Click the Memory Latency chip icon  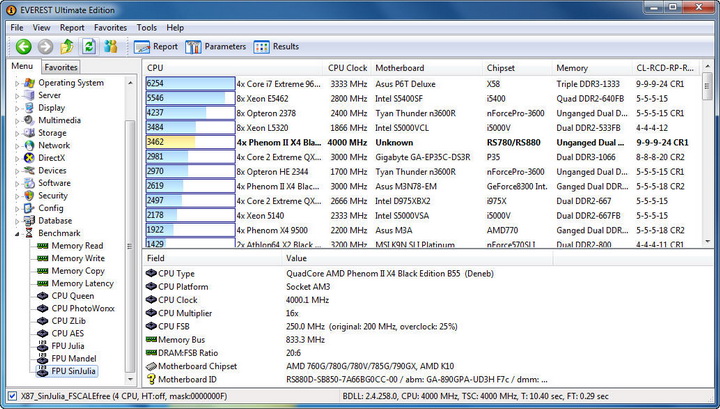click(43, 283)
